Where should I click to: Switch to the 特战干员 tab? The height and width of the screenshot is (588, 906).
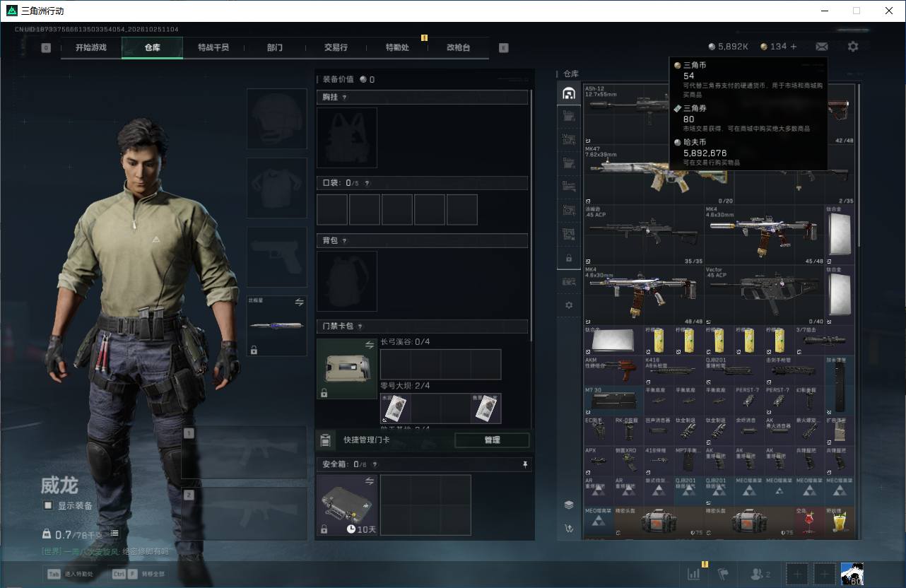[213, 47]
